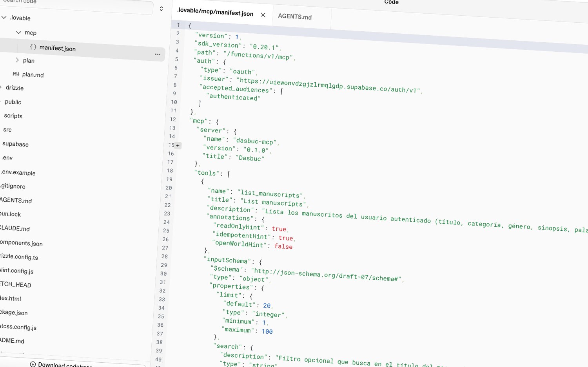The height and width of the screenshot is (367, 588).
Task: Click line number 1 in the gutter
Action: tap(178, 25)
